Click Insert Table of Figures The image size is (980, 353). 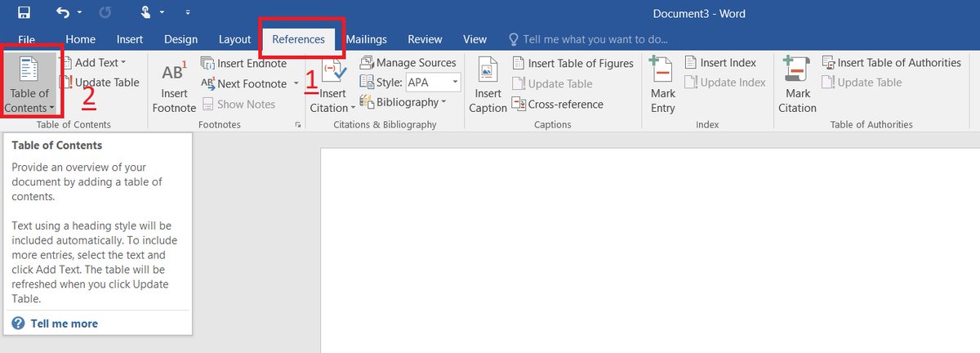(572, 63)
